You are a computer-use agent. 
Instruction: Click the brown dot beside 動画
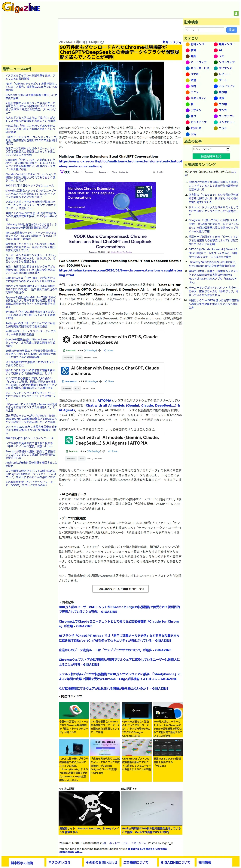pyautogui.click(x=187, y=56)
